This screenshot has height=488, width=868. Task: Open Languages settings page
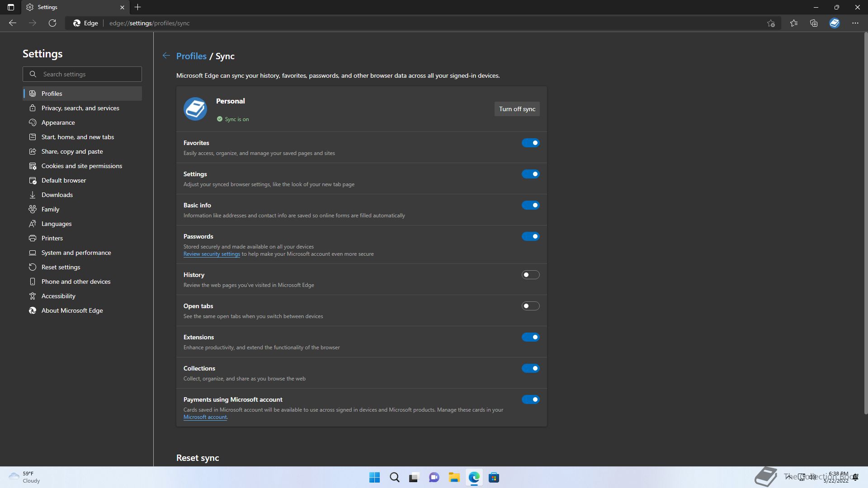coord(82,224)
